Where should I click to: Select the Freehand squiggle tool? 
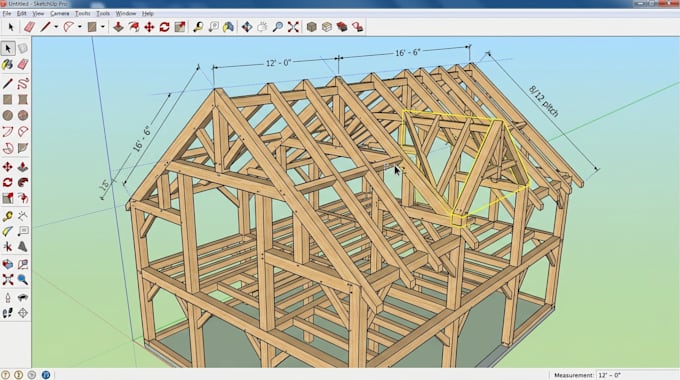23,83
